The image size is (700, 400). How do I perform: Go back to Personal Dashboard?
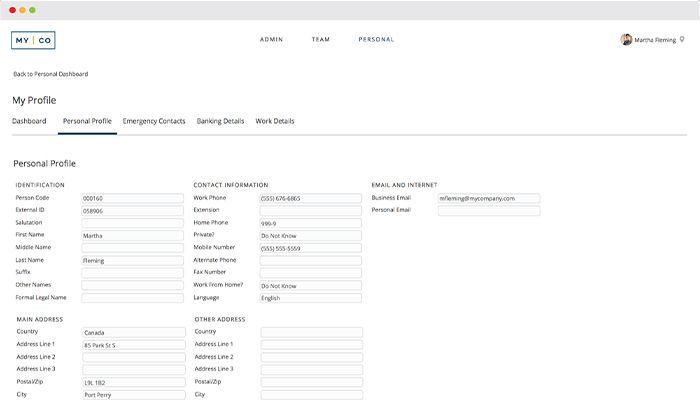coord(50,74)
